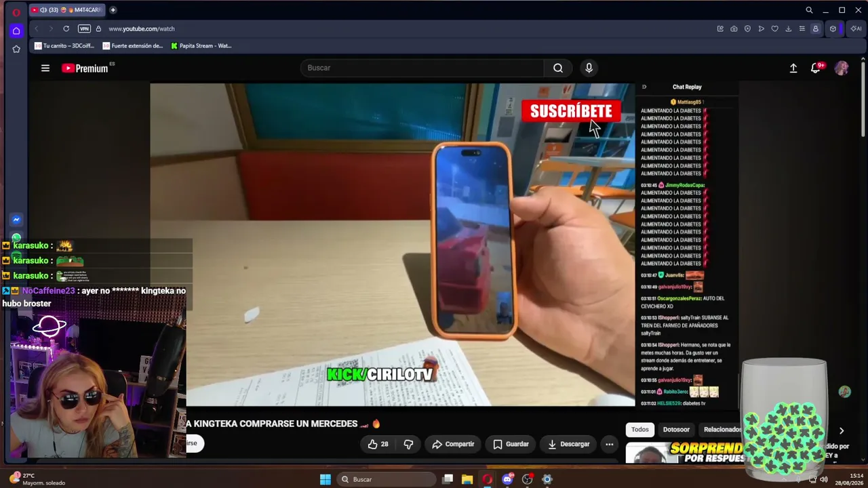Open File Explorer from the taskbar

[x=467, y=479]
